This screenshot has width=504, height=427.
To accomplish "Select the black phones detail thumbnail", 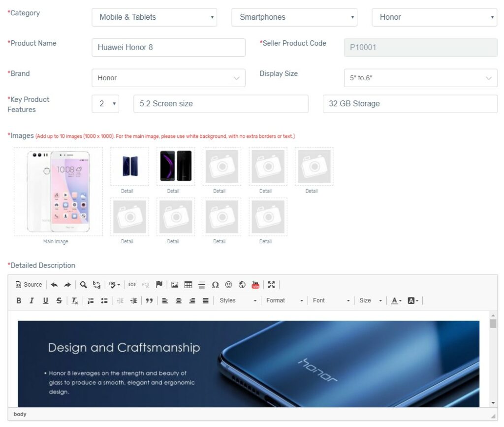I will 176,166.
